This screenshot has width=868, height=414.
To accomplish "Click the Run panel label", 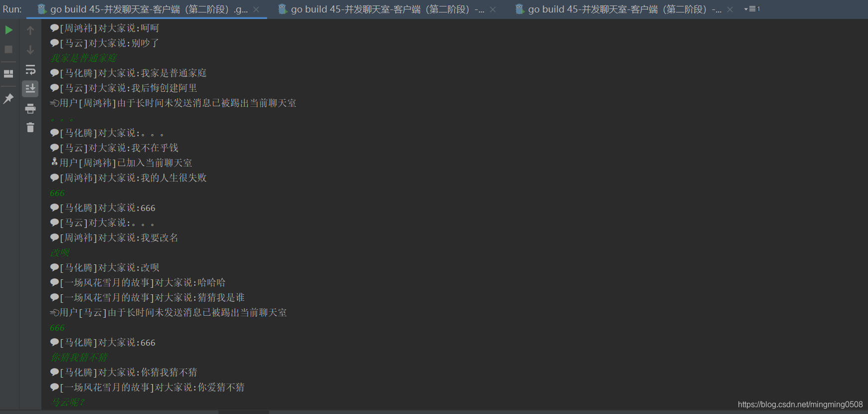I will pyautogui.click(x=12, y=9).
